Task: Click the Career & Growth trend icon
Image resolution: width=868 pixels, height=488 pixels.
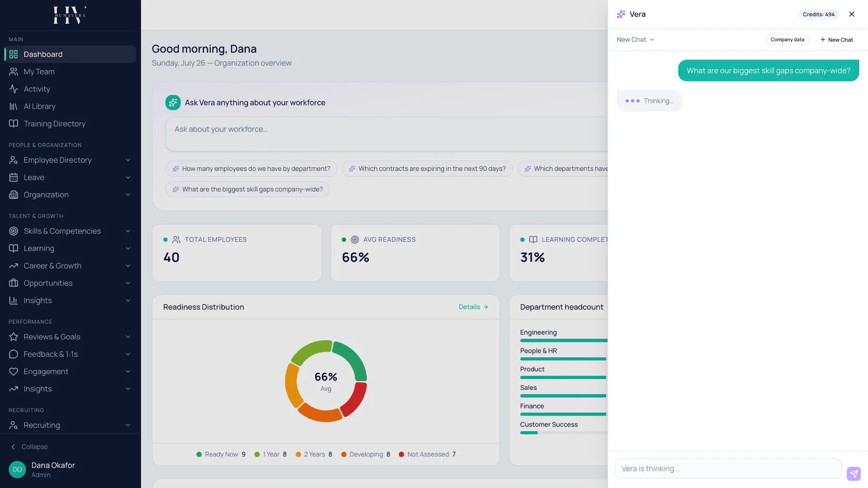Action: point(13,266)
